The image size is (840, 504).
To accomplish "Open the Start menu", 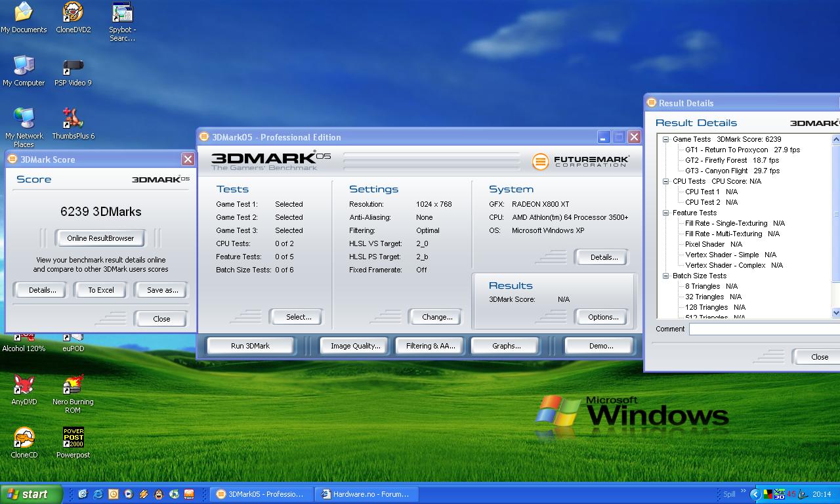I will coord(31,494).
